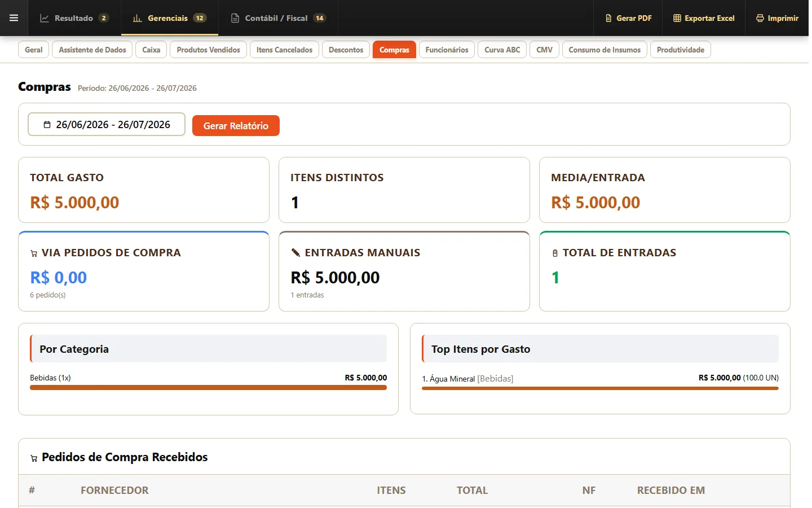Click the Por Categoria section header

(x=208, y=349)
